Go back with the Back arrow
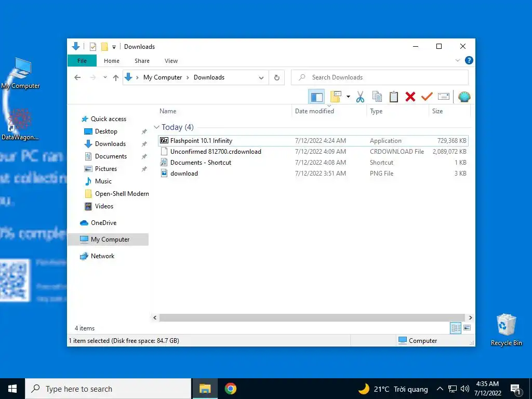Viewport: 532px width, 399px height. click(x=77, y=78)
